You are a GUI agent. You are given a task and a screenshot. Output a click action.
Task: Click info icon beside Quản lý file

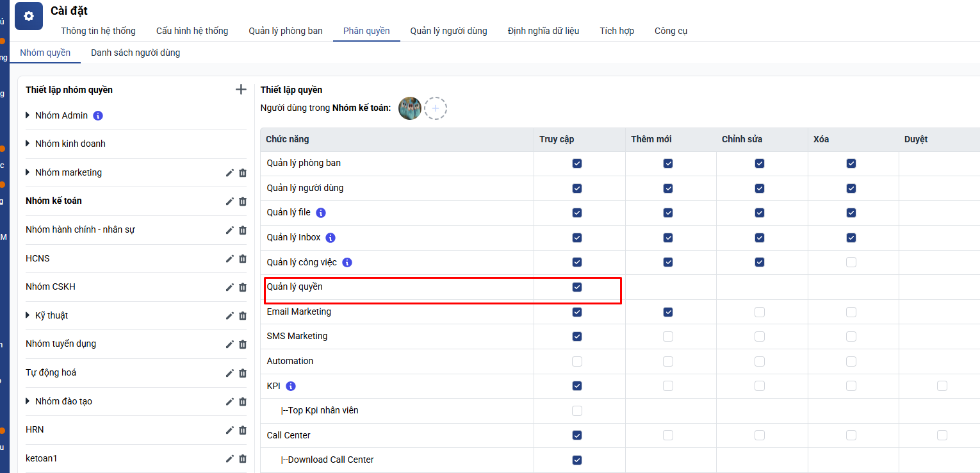pos(321,213)
